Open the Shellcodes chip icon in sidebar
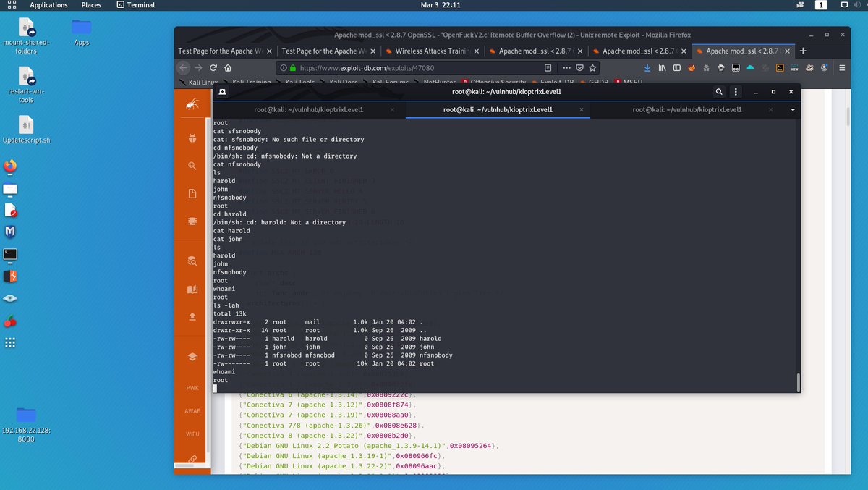 (192, 221)
